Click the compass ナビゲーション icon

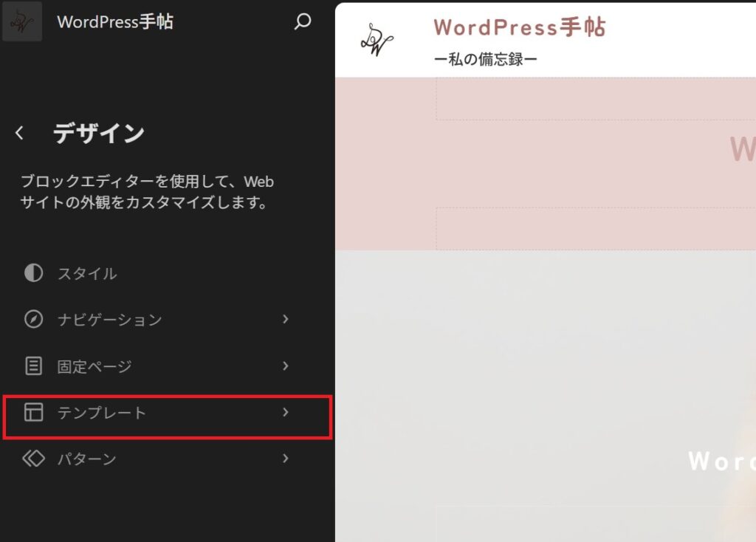coord(33,319)
